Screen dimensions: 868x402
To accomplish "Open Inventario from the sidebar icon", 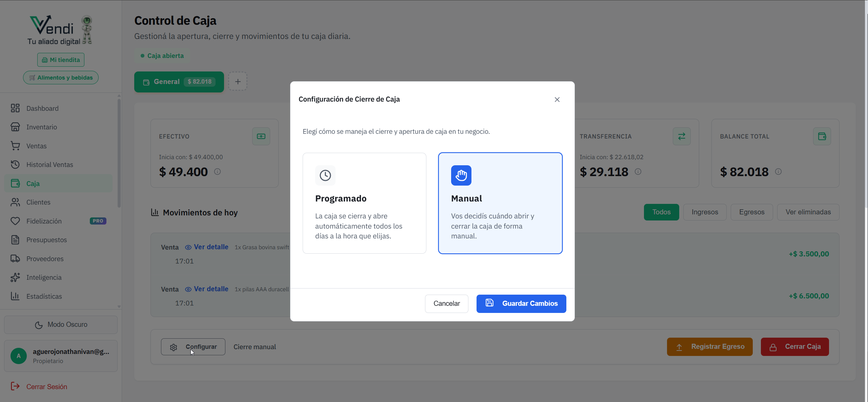I will click(16, 127).
